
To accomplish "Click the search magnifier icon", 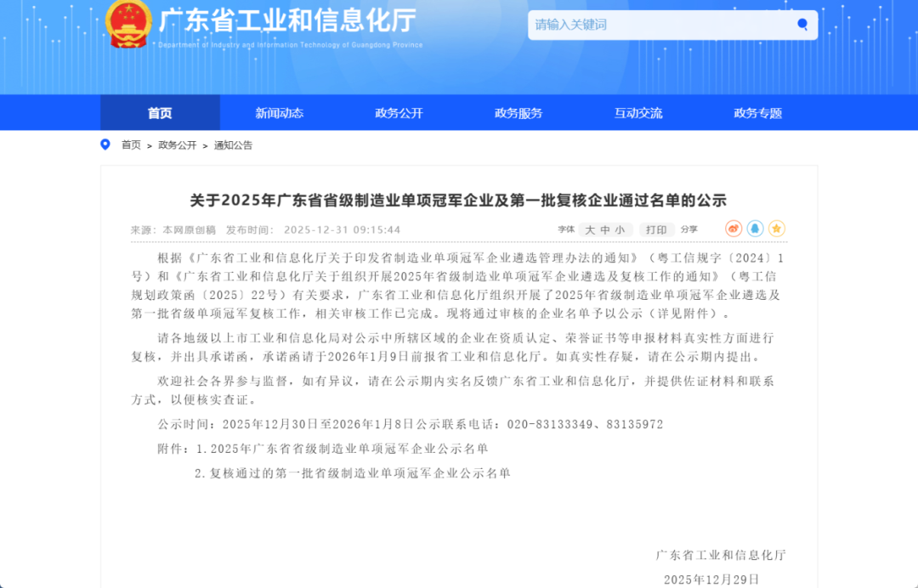I will tap(802, 25).
